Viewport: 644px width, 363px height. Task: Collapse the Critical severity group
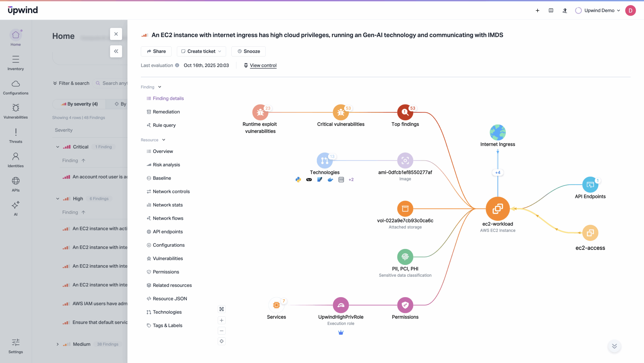(x=58, y=147)
